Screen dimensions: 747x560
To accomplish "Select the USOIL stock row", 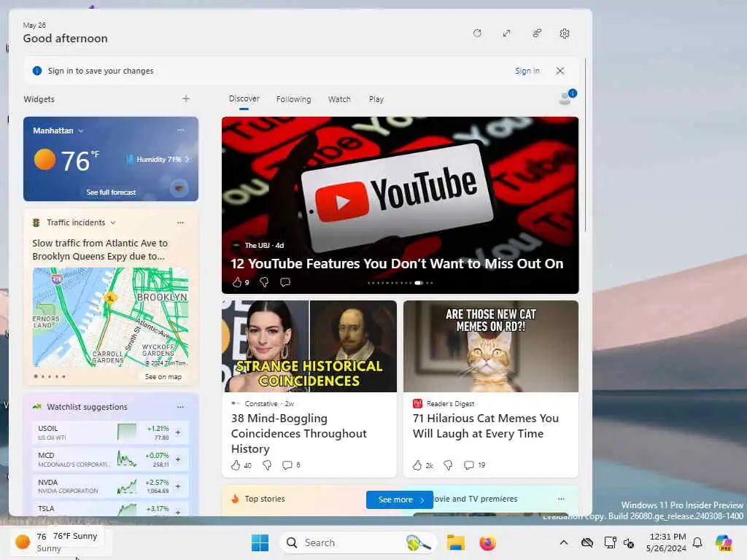I will (x=111, y=433).
